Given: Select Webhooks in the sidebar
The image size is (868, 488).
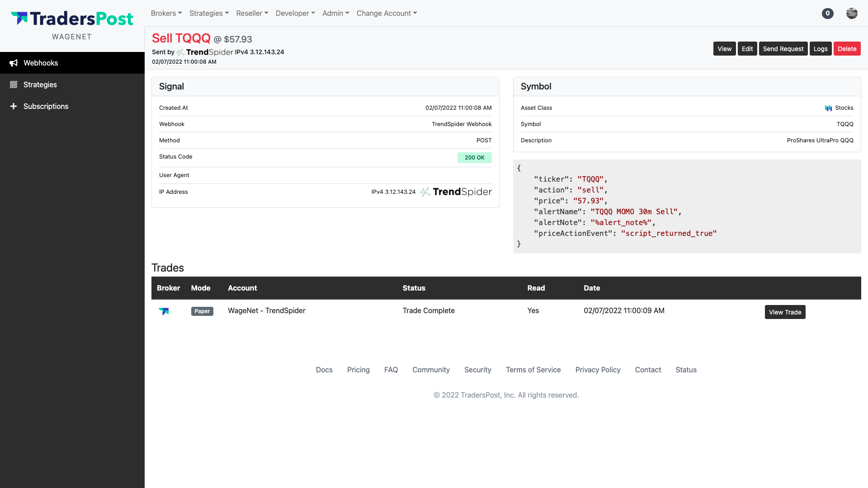Looking at the screenshot, I should (x=72, y=63).
